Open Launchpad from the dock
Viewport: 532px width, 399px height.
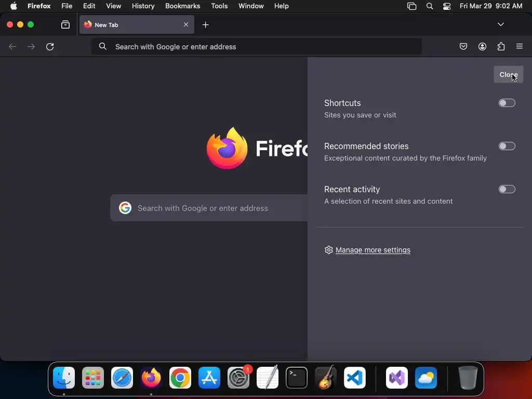(x=93, y=377)
